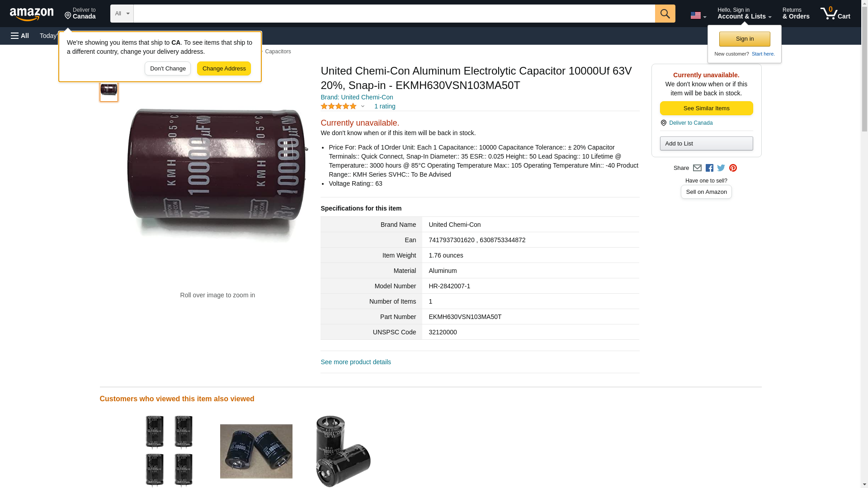Expand the star rating breakdown arrow
This screenshot has height=488, width=868.
(363, 107)
